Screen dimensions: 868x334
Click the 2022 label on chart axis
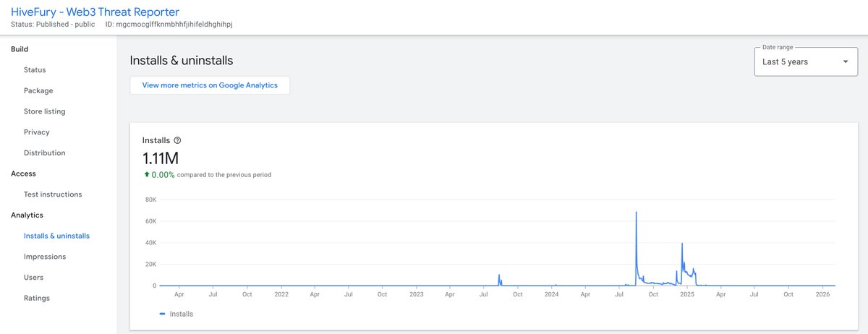pos(281,294)
